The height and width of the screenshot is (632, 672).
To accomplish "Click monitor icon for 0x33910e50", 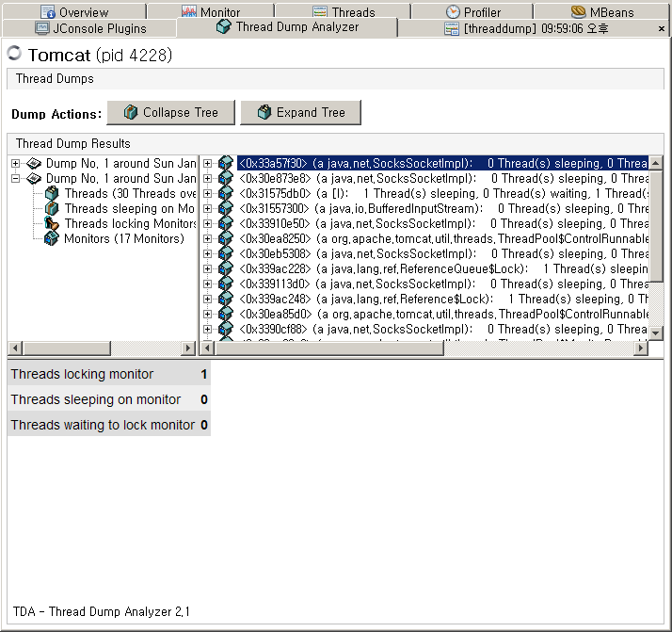I will coord(226,223).
